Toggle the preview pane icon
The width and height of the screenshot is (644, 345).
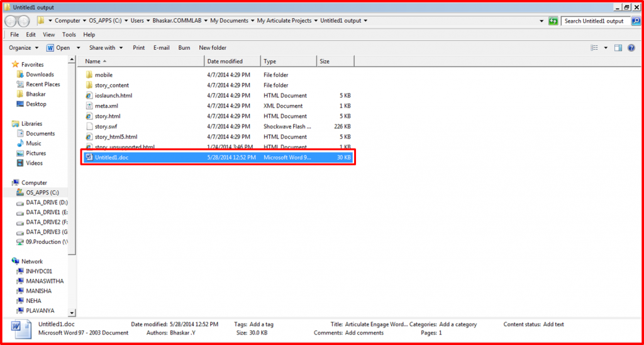point(618,48)
